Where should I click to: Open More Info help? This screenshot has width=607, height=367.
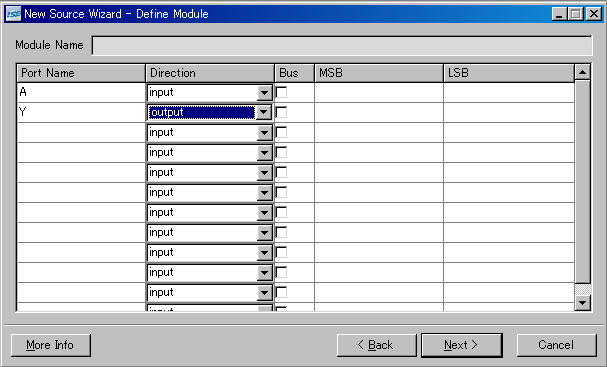click(51, 345)
